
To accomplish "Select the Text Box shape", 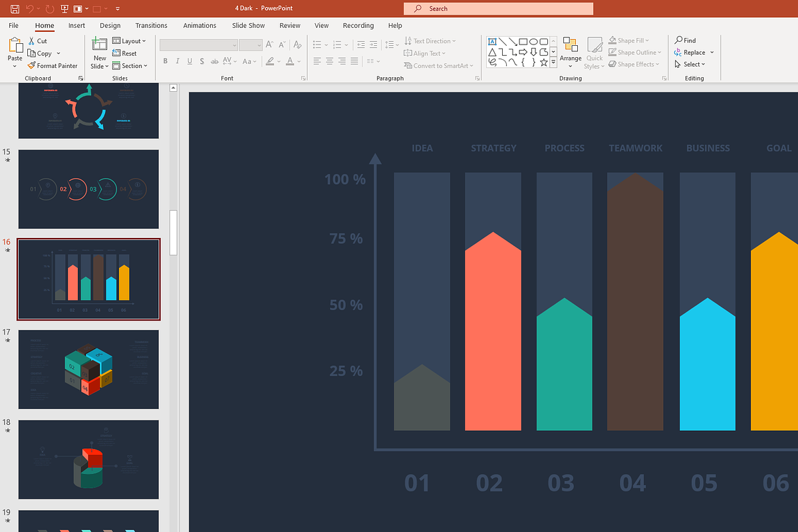I will (493, 41).
